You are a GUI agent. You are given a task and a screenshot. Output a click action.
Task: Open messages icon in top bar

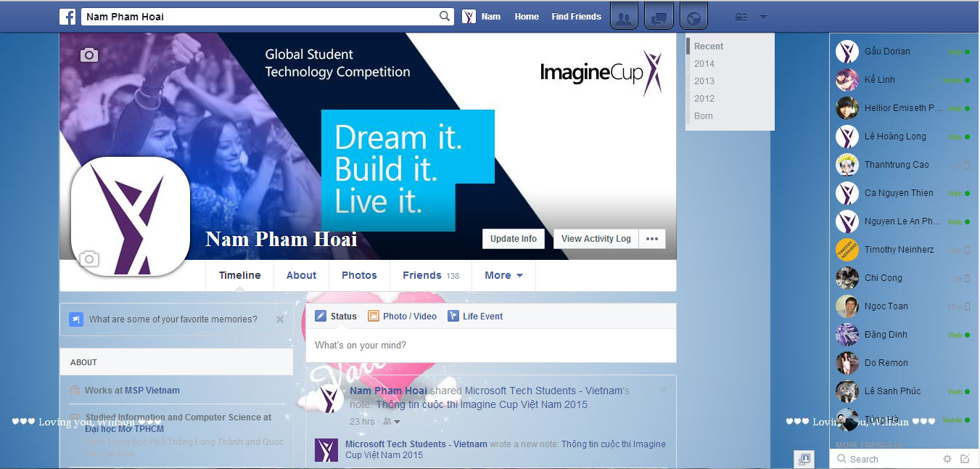click(659, 17)
